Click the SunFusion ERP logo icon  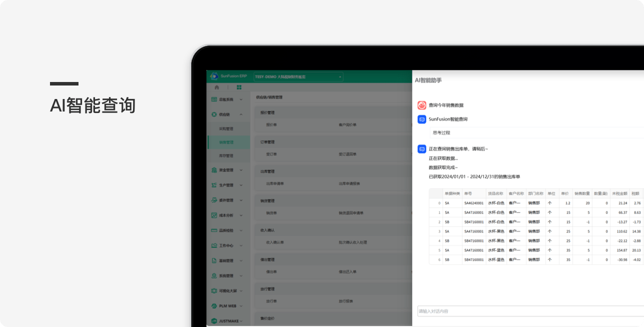pyautogui.click(x=214, y=76)
